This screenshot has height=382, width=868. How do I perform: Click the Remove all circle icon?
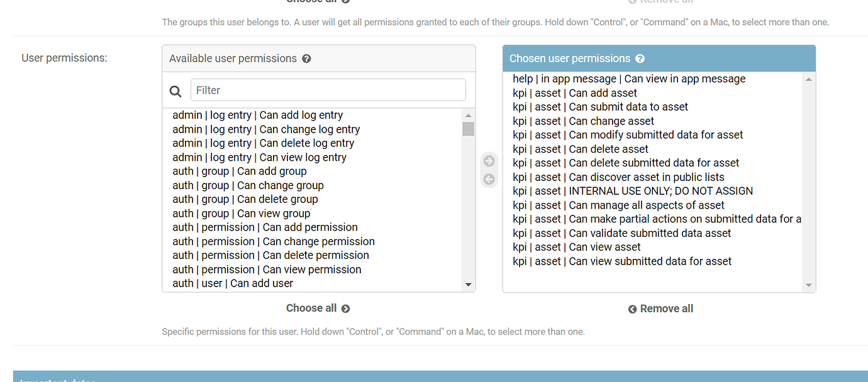coord(632,308)
